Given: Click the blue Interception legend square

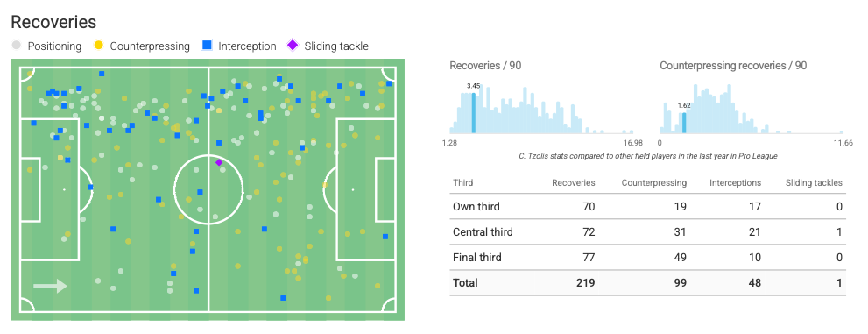Looking at the screenshot, I should coord(207,46).
